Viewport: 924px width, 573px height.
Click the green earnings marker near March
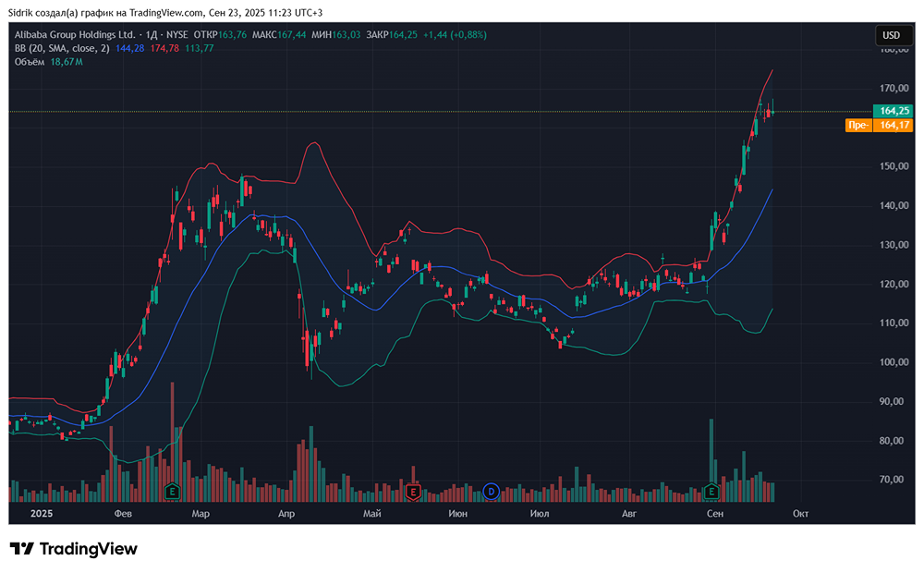pos(171,491)
